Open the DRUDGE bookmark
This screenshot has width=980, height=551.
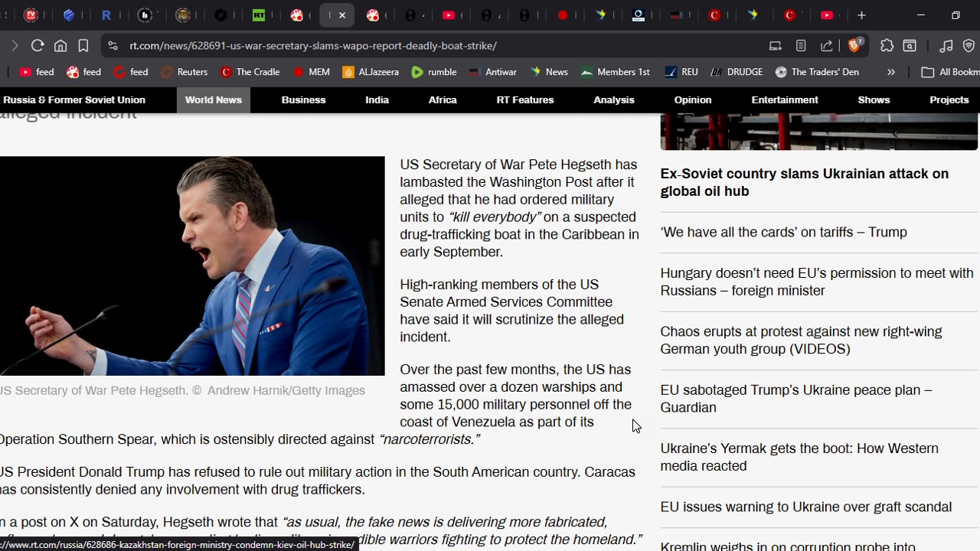click(x=737, y=72)
